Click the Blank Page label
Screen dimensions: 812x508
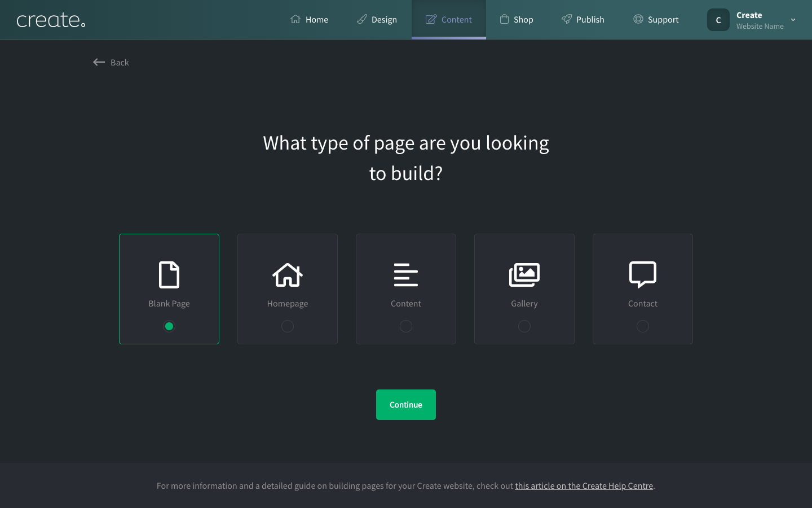coord(169,304)
